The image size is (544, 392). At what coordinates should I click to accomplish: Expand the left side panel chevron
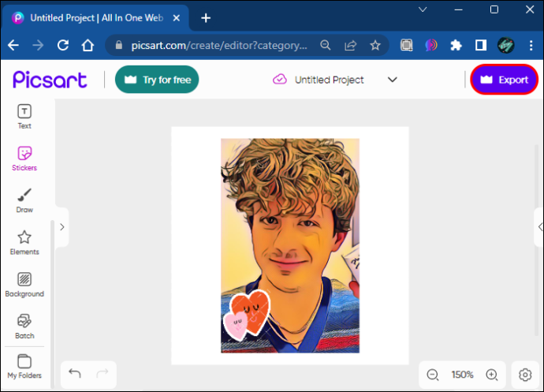pos(62,227)
